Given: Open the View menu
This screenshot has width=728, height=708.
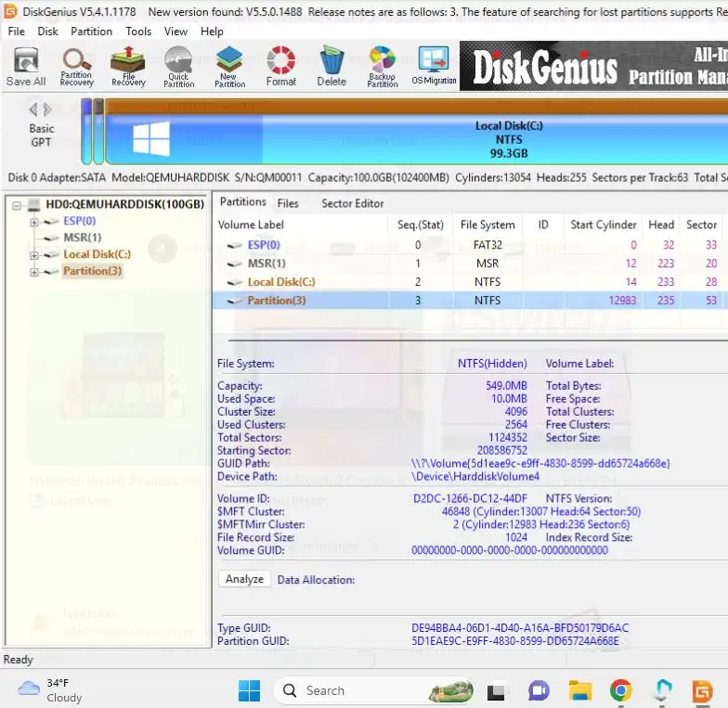Looking at the screenshot, I should pos(175,32).
